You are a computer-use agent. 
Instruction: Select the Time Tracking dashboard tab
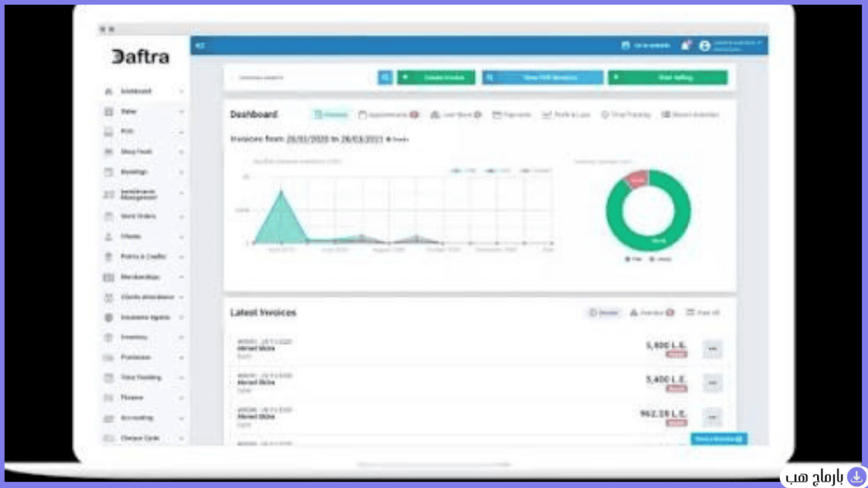tap(626, 114)
